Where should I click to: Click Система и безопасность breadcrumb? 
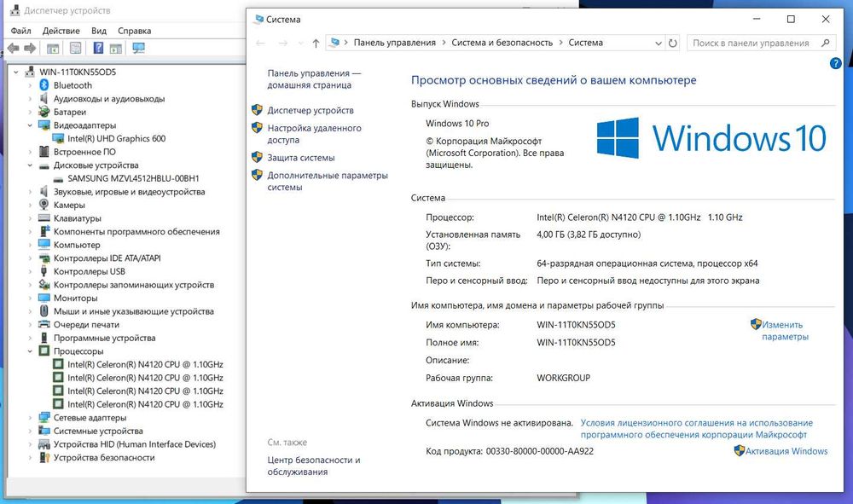coord(502,43)
